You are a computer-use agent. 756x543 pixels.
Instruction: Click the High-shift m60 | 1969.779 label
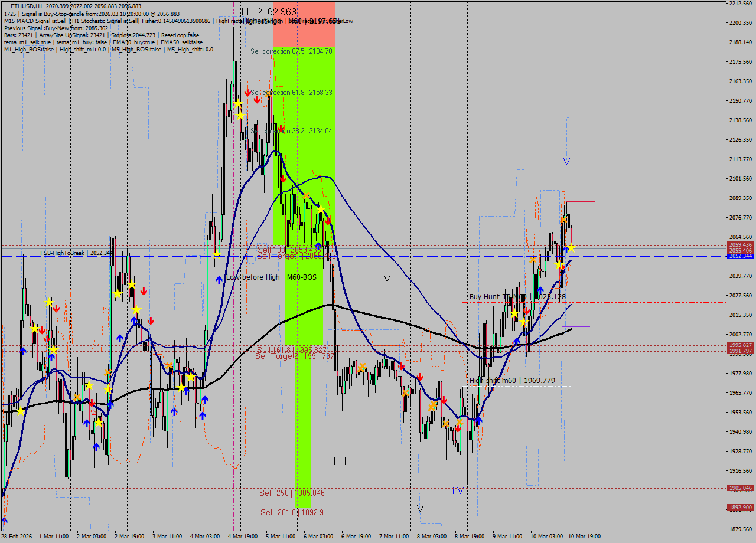(x=511, y=381)
